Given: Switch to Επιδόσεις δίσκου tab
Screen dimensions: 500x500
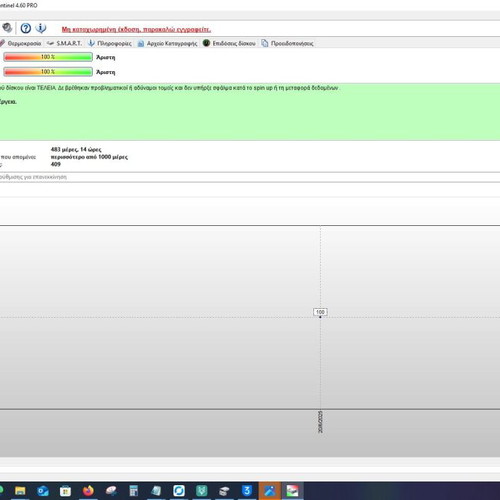Looking at the screenshot, I should [229, 43].
